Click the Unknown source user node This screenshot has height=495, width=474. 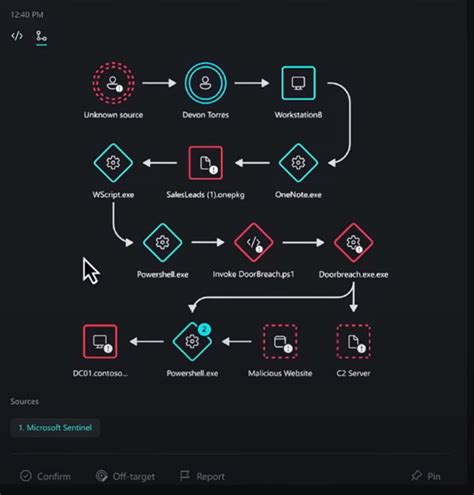(x=113, y=83)
